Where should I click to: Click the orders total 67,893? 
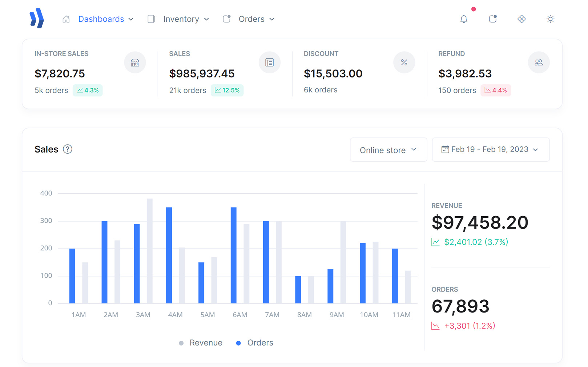point(460,306)
